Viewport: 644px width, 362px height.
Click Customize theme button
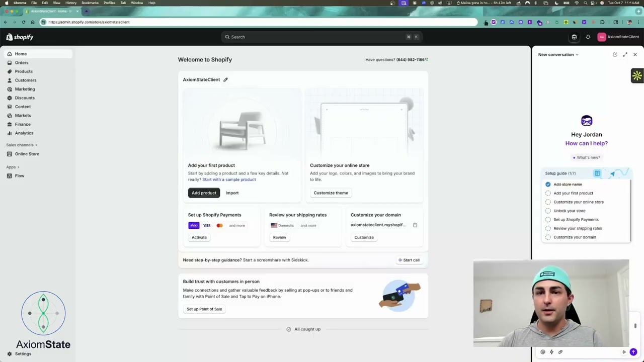click(x=331, y=193)
